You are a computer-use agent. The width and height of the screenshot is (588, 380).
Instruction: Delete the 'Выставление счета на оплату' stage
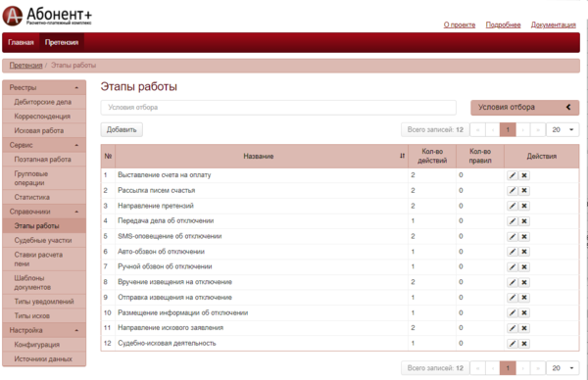pyautogui.click(x=524, y=175)
